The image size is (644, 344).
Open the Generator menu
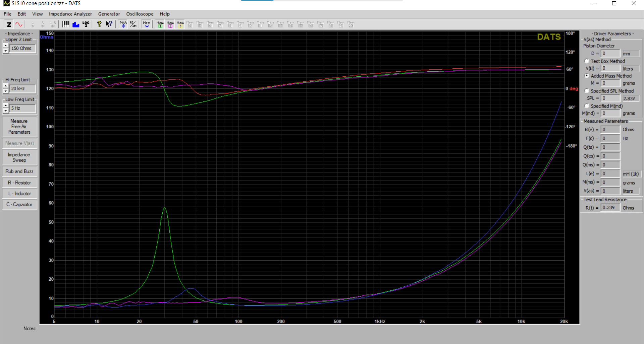[x=109, y=14]
